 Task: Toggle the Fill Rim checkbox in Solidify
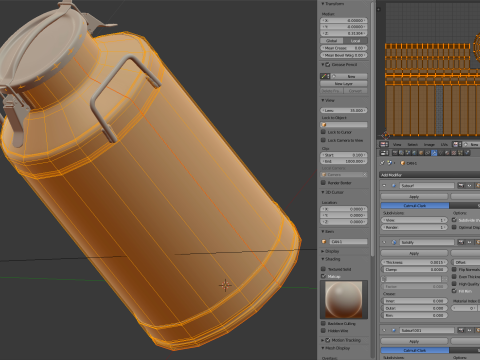(x=454, y=291)
